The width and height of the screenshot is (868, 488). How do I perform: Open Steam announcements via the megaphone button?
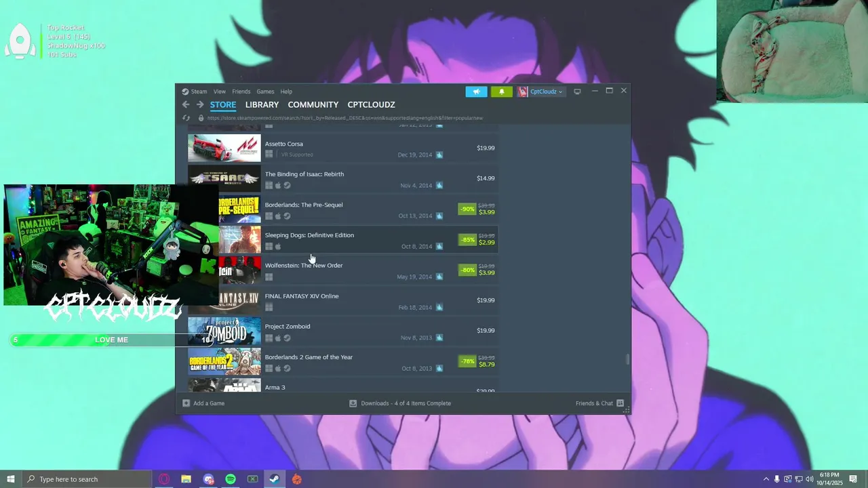(x=476, y=91)
